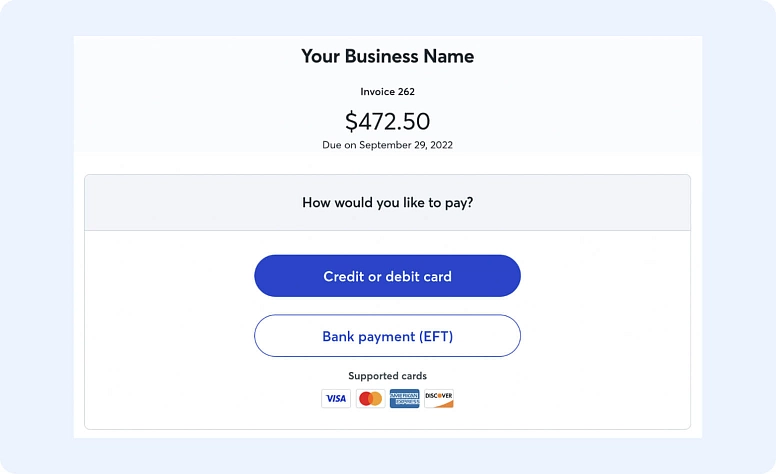
Task: Click the Due on September 29 date text
Action: (388, 145)
